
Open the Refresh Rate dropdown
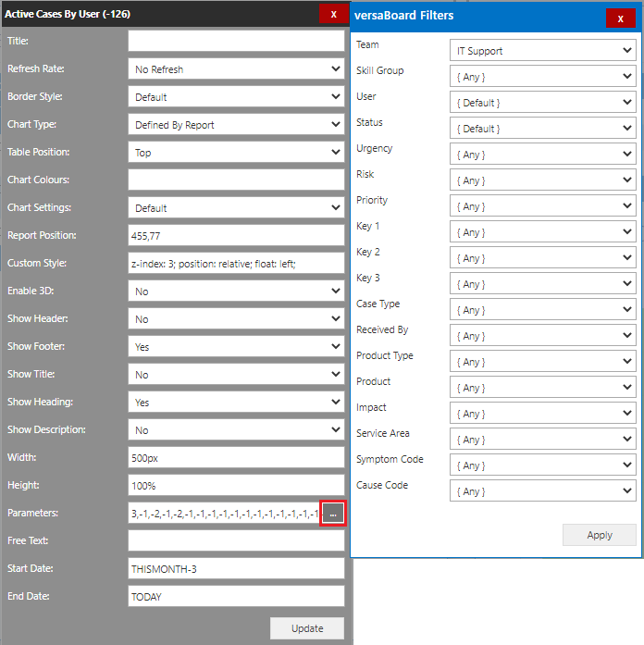click(236, 69)
